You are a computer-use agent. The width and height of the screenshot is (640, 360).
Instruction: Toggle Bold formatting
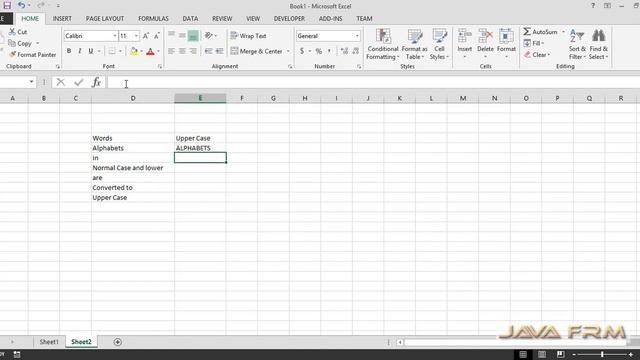[x=69, y=51]
